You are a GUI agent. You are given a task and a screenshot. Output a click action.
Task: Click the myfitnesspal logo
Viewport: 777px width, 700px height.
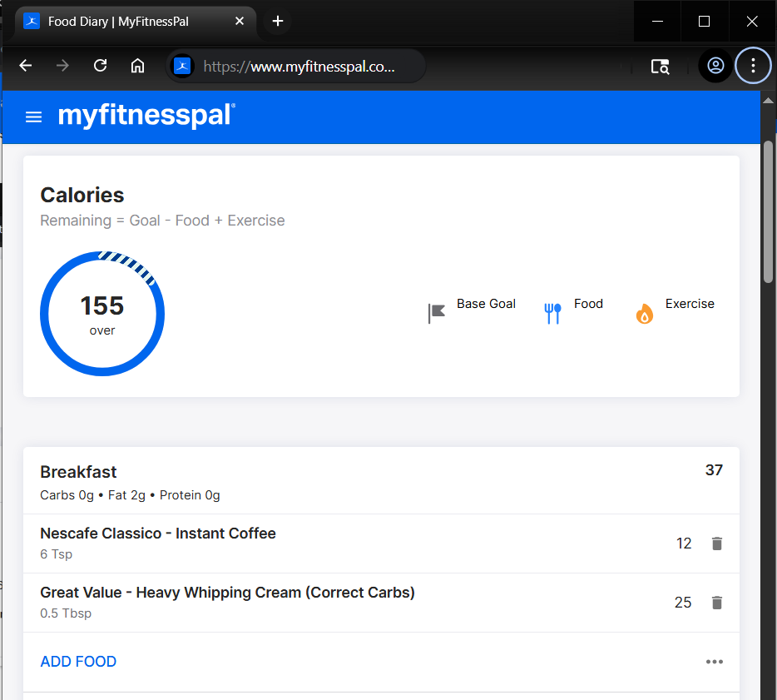click(146, 116)
